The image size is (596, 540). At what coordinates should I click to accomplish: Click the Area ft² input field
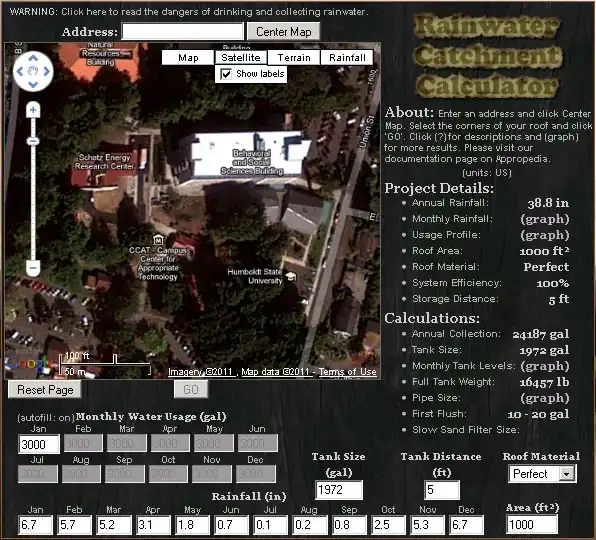[532, 525]
